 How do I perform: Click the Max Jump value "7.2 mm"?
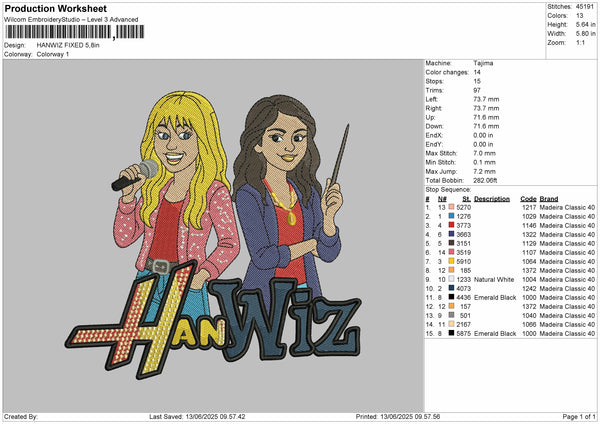(x=484, y=171)
